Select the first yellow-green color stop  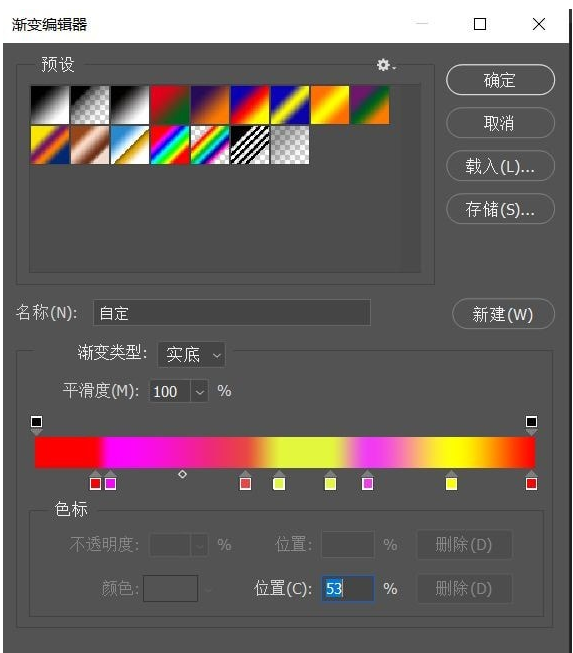279,480
